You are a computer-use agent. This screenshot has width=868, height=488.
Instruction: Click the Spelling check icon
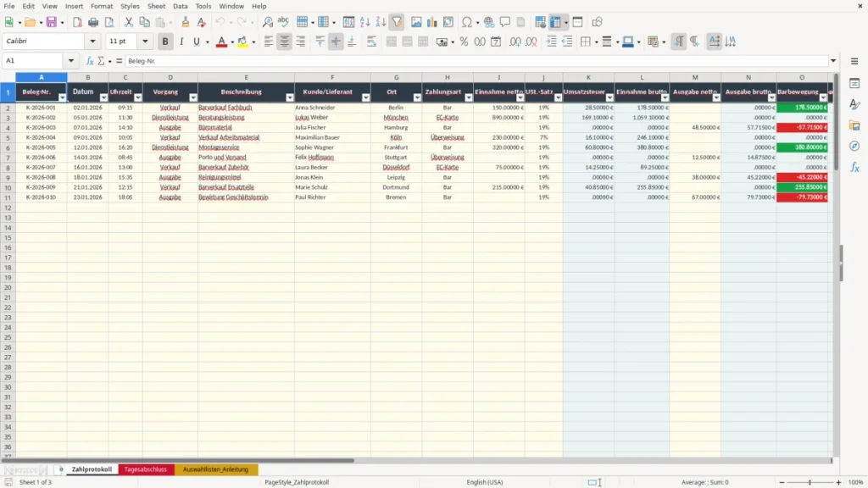[283, 22]
